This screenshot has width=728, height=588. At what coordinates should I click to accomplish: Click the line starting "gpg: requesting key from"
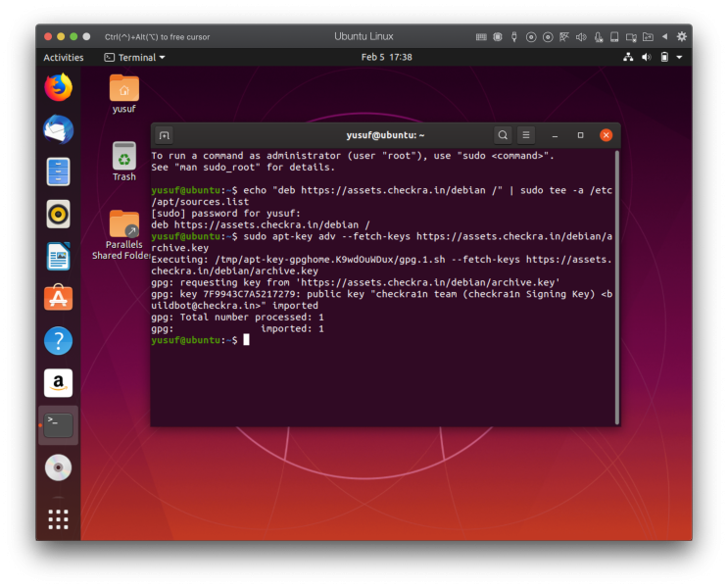point(355,282)
